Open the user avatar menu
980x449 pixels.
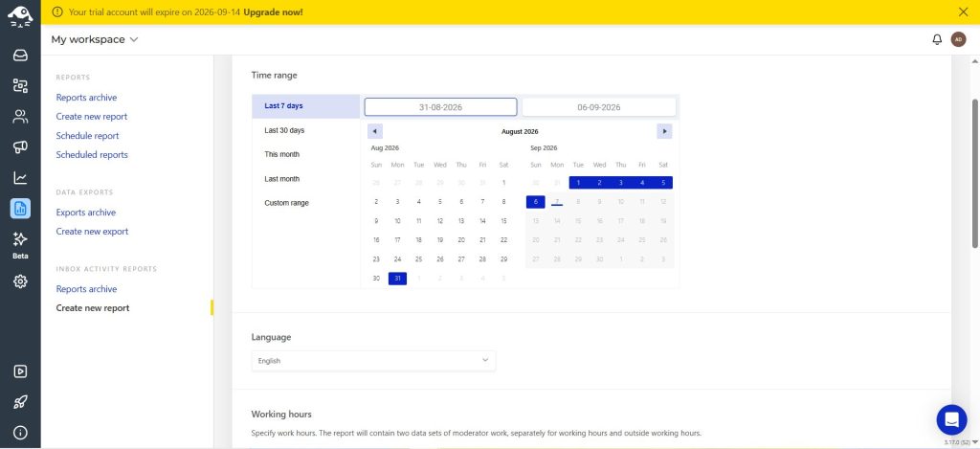(958, 39)
